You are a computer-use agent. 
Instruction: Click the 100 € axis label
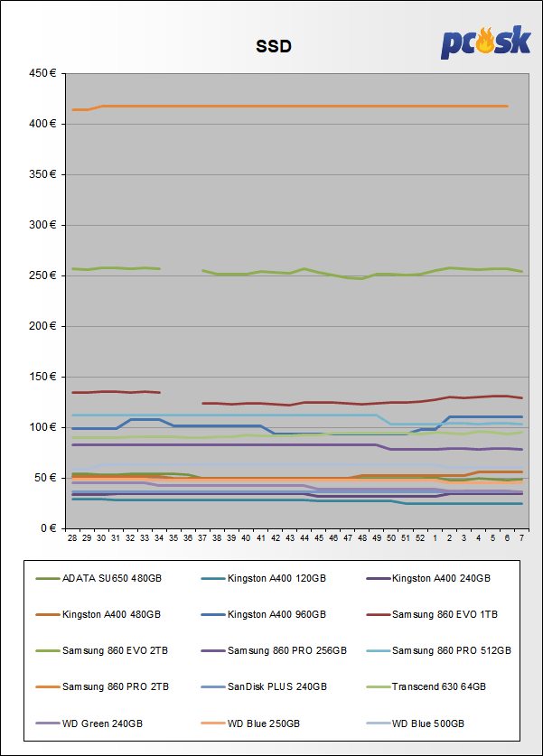[x=42, y=427]
